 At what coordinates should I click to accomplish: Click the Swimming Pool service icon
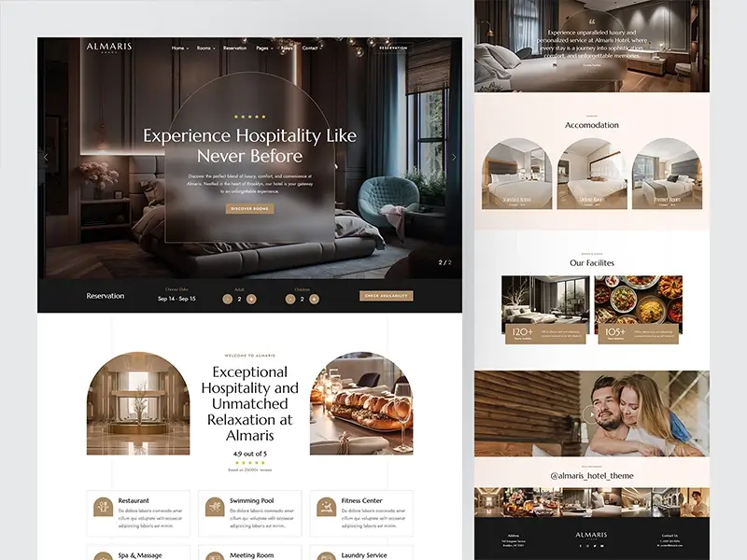coord(214,508)
